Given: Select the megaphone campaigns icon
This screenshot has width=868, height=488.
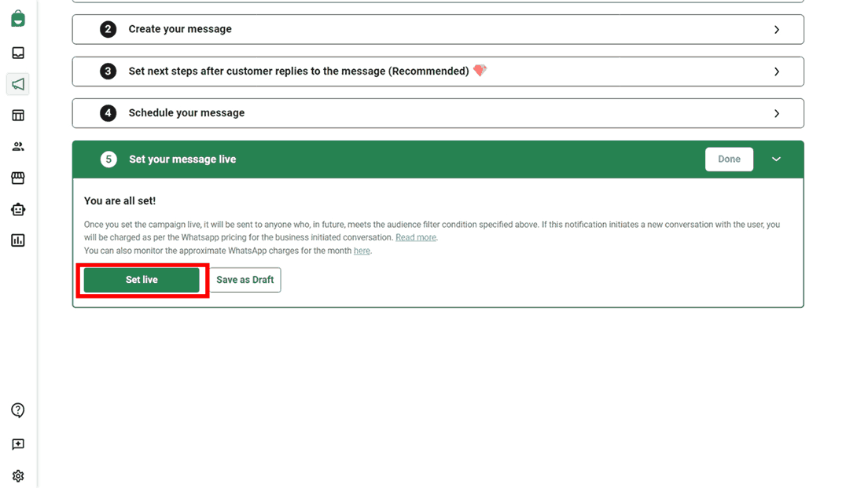Looking at the screenshot, I should (18, 84).
